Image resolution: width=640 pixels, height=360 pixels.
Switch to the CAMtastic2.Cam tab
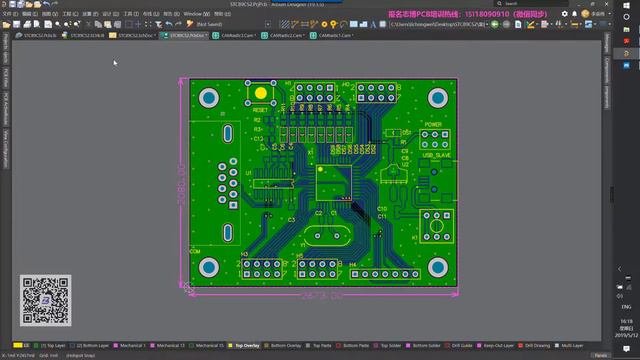[x=283, y=36]
